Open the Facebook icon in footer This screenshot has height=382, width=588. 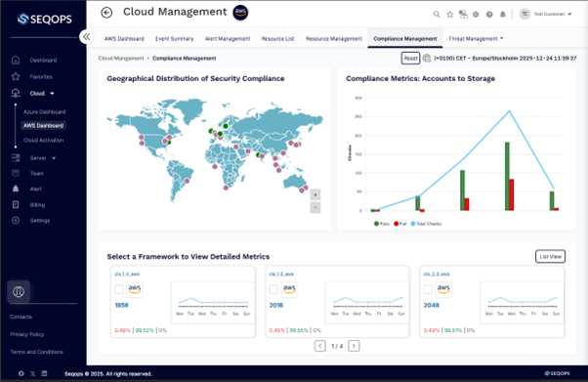[21, 373]
